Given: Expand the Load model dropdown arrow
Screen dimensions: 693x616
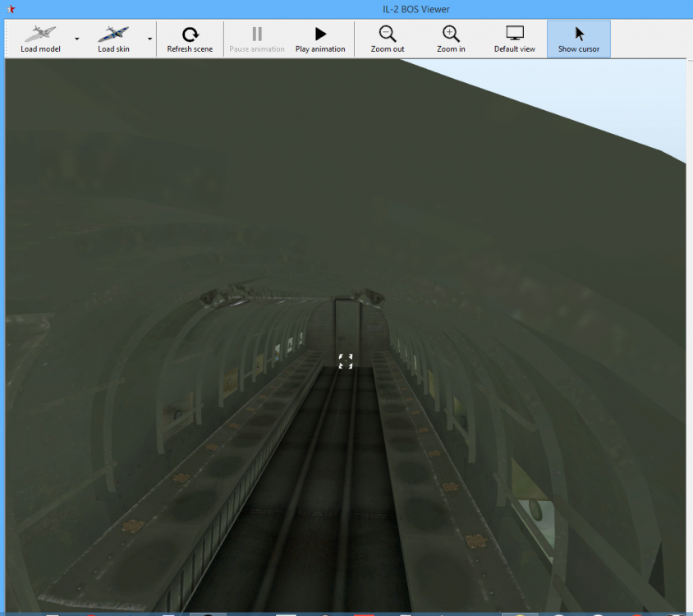Looking at the screenshot, I should pyautogui.click(x=77, y=39).
